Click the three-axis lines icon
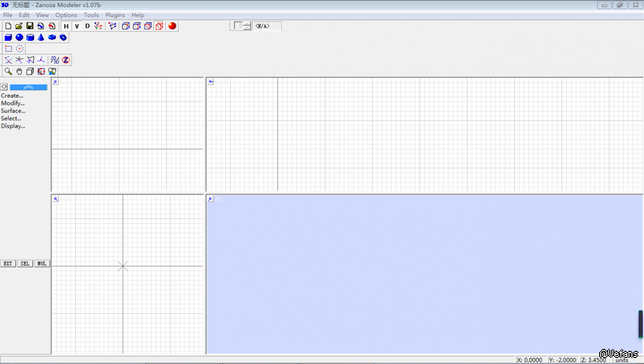 41,60
